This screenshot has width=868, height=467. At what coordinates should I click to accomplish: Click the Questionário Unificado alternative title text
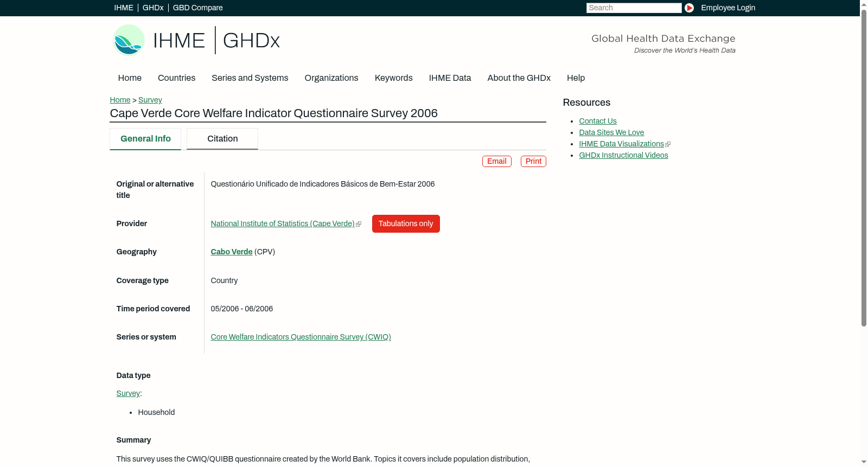tap(323, 184)
